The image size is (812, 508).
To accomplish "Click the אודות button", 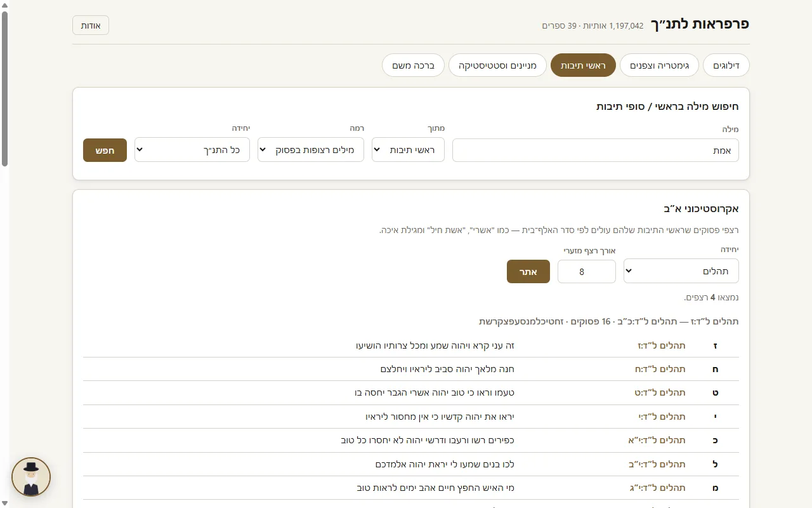I will [x=91, y=25].
